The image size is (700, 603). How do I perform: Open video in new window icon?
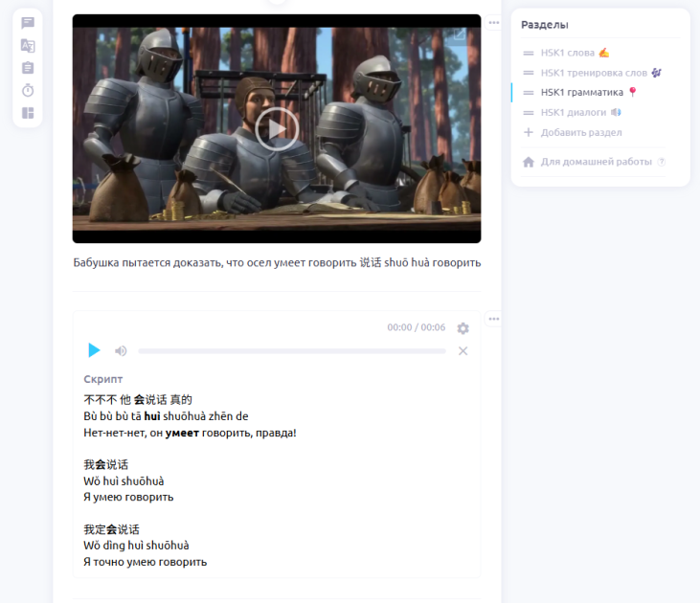(460, 34)
